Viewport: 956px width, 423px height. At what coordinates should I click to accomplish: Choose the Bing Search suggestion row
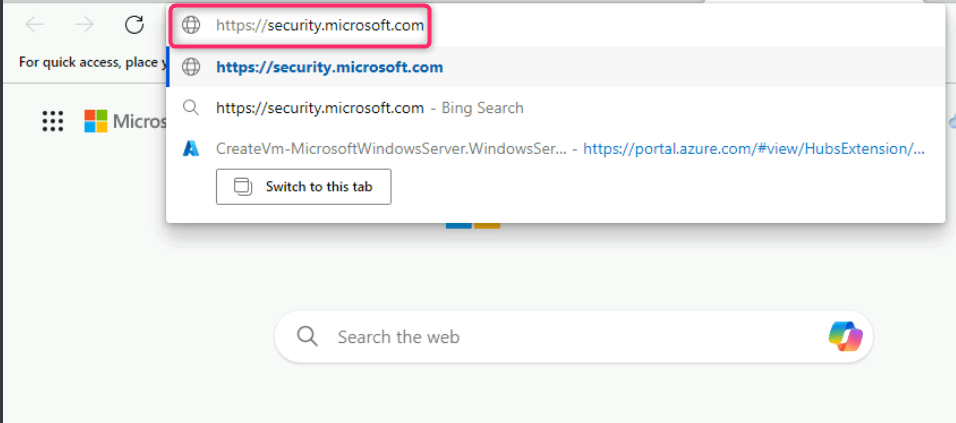[370, 107]
